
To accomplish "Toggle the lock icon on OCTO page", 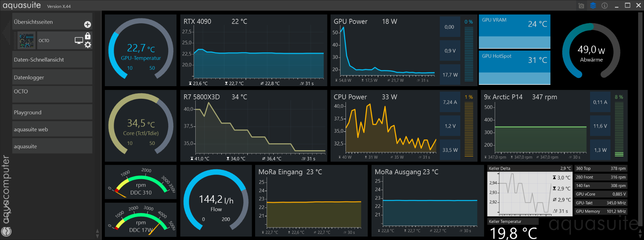I will [x=88, y=36].
